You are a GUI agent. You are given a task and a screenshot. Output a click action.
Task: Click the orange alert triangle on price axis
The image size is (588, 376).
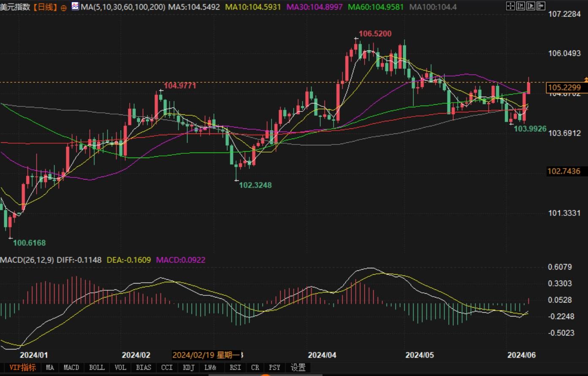585,79
